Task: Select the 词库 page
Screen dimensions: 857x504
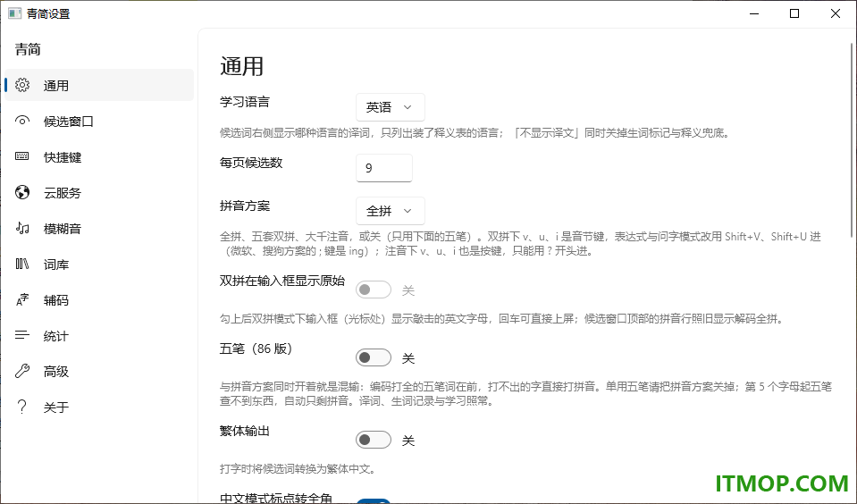Action: 99,264
